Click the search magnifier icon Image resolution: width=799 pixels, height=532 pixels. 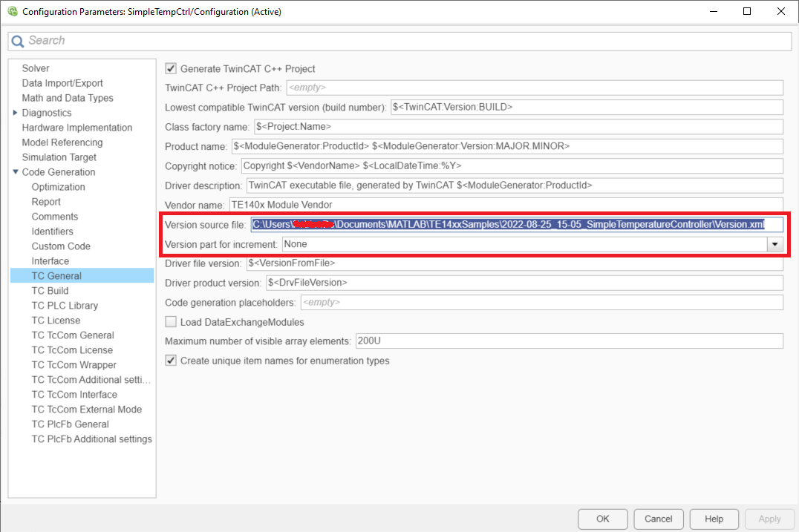(17, 42)
